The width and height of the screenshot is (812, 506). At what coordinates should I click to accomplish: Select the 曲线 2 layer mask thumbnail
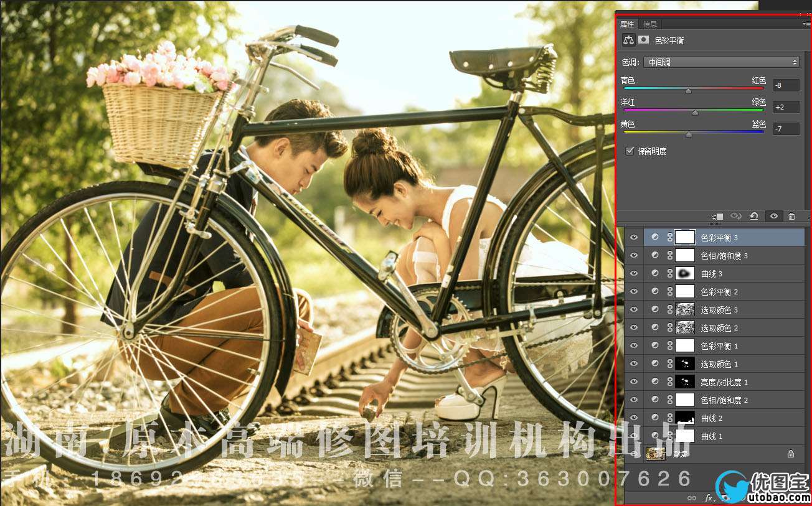tap(685, 418)
